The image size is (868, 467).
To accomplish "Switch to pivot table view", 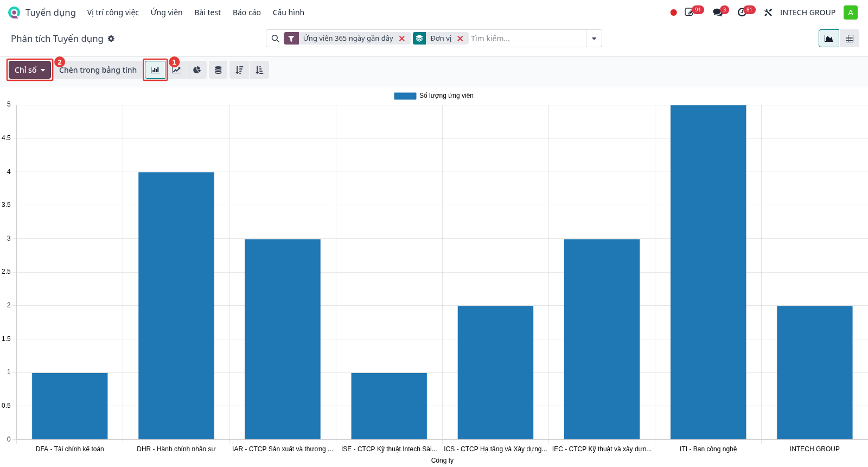I will tap(850, 39).
